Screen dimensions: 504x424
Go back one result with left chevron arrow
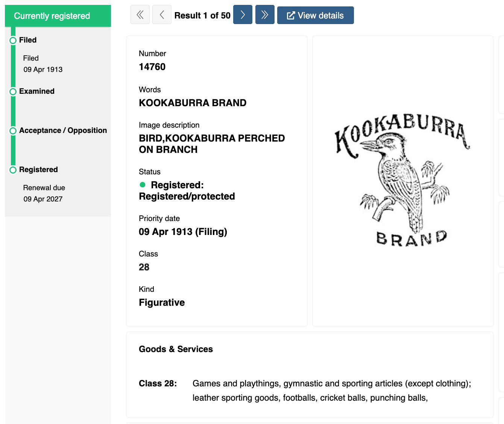point(162,15)
